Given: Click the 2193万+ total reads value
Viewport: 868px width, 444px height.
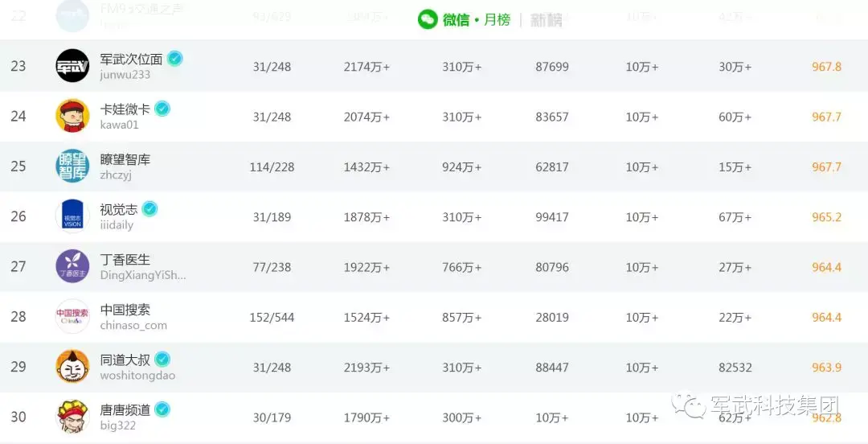Looking at the screenshot, I should [366, 368].
